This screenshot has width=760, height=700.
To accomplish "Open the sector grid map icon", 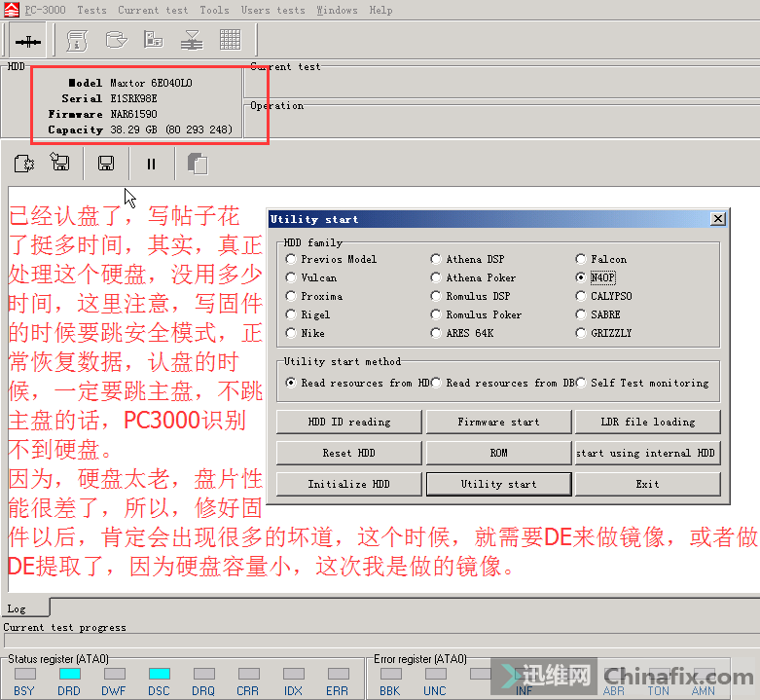I will point(231,40).
